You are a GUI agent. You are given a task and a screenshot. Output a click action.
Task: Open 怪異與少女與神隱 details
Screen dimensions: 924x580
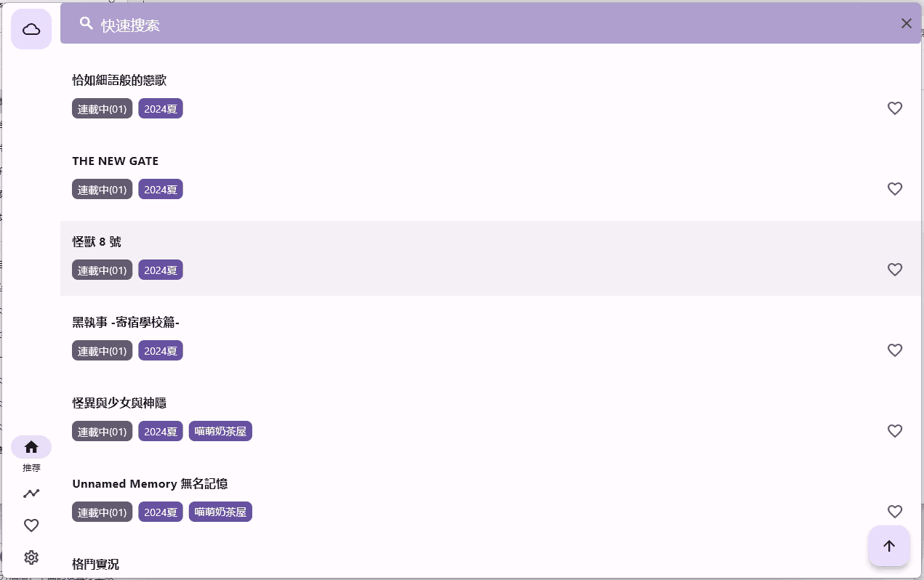pyautogui.click(x=118, y=403)
